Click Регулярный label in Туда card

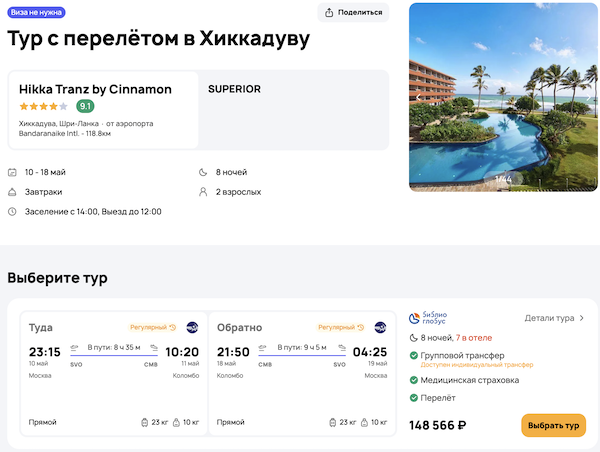[152, 327]
